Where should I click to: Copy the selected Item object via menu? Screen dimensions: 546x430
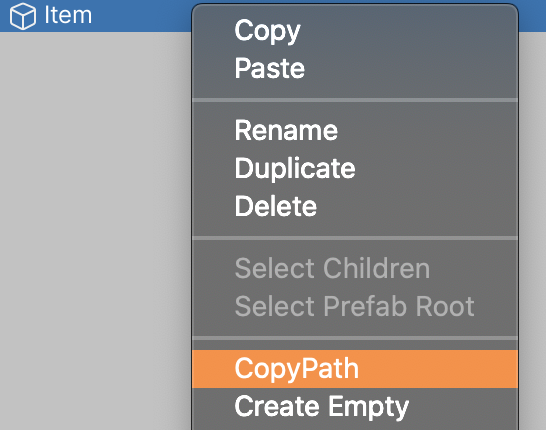click(355, 31)
